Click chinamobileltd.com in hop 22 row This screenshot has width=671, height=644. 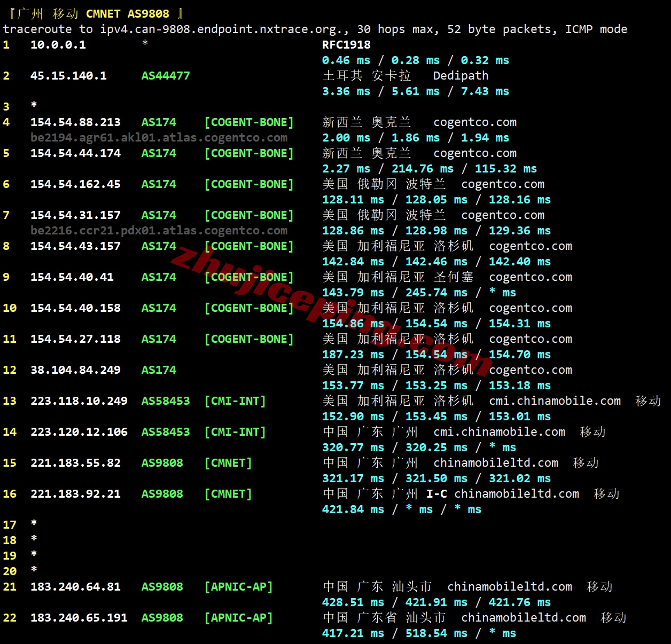coord(524,618)
